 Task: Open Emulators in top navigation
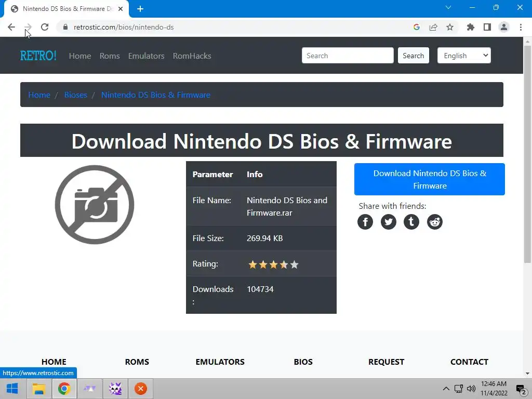(x=146, y=56)
